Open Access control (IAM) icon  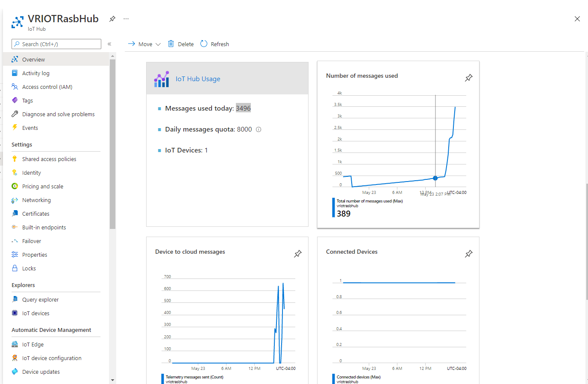click(x=15, y=87)
